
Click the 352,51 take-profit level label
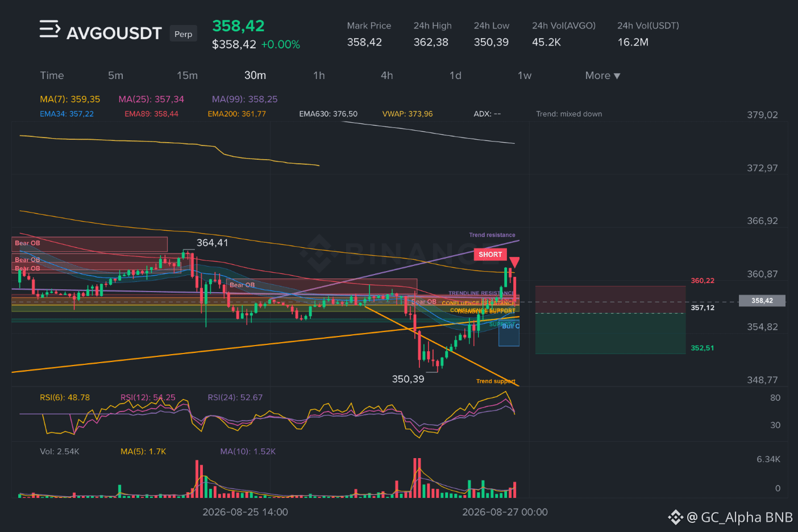coord(703,348)
